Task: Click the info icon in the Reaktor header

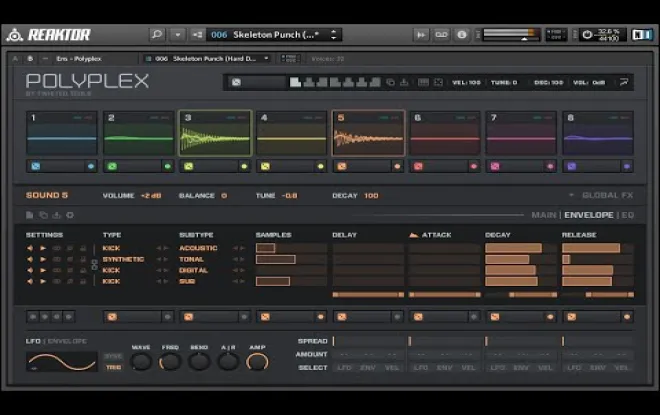Action: point(462,35)
